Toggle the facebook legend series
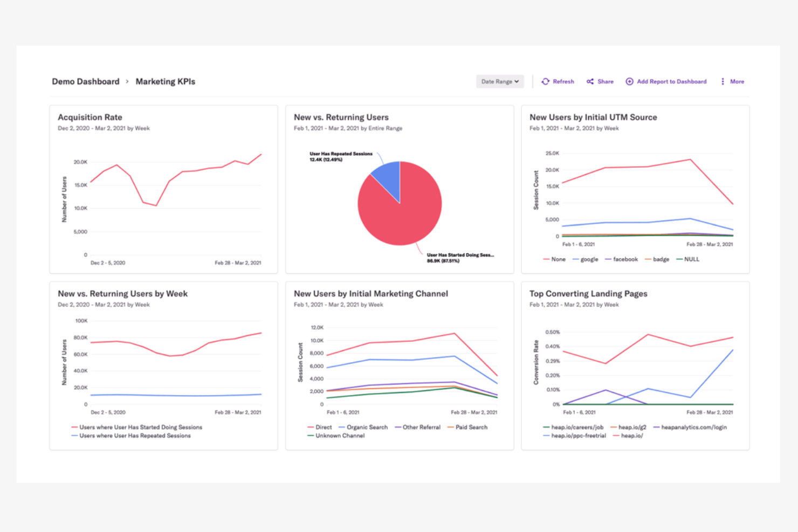 [621, 259]
